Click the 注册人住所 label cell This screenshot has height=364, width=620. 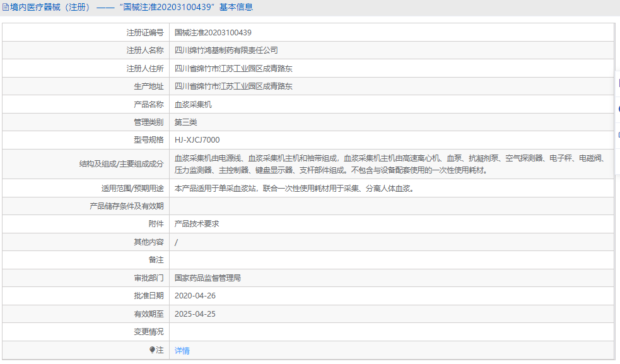tap(86, 69)
